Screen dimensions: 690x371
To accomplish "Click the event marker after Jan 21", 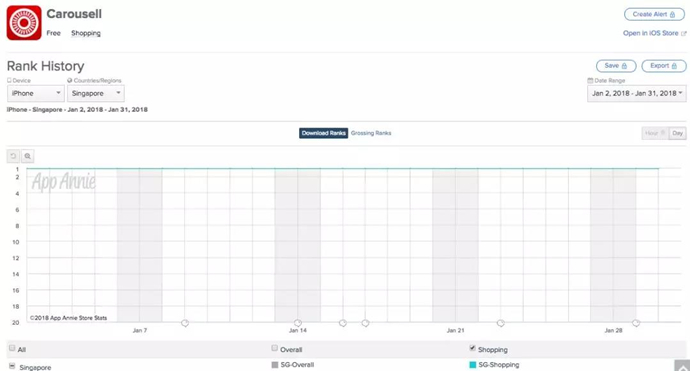I will (500, 323).
